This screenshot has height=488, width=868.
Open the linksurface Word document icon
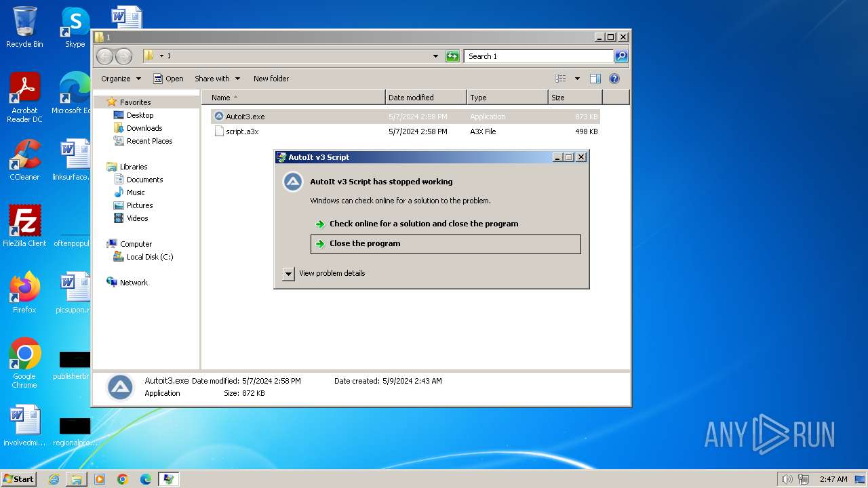(x=72, y=160)
